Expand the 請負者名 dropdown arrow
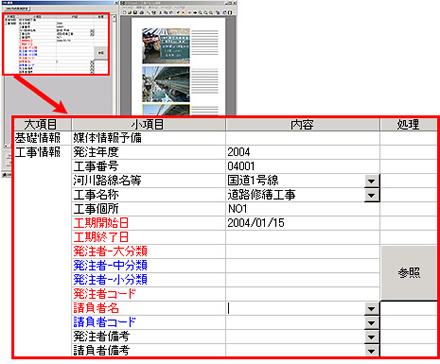Image resolution: width=440 pixels, height=364 pixels. (371, 309)
